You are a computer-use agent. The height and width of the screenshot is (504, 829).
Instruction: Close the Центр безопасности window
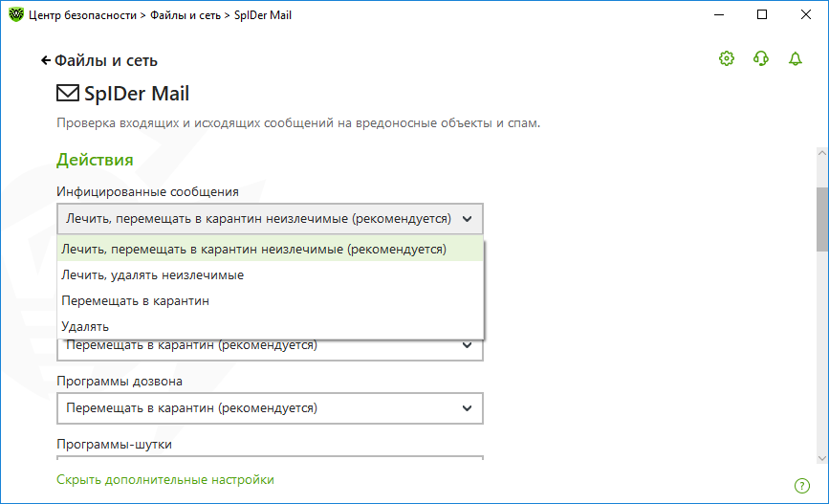(806, 14)
